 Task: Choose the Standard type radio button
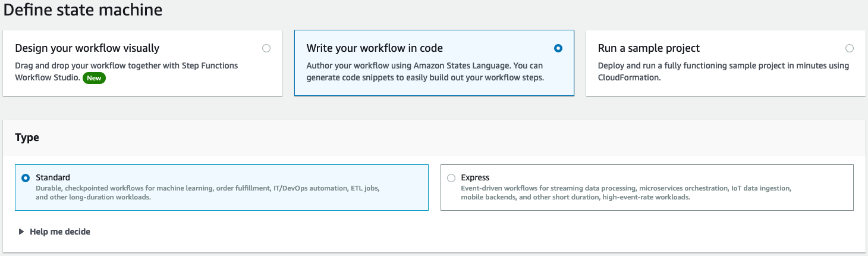tap(26, 178)
